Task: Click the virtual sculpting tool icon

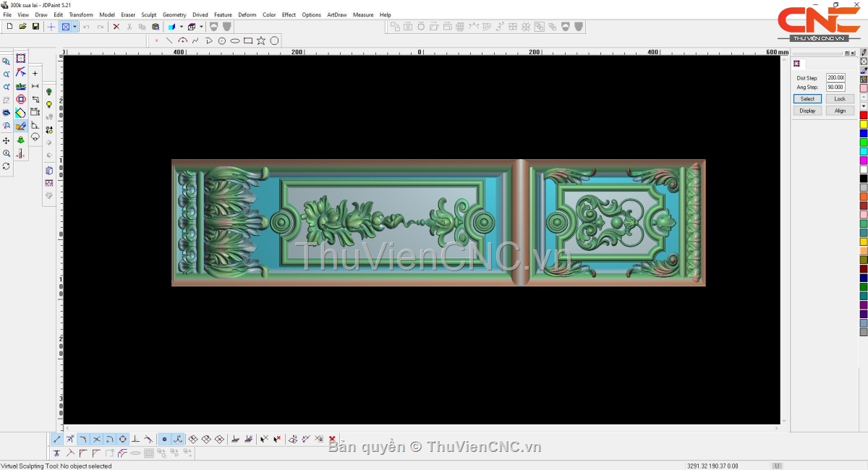Action: (21, 126)
